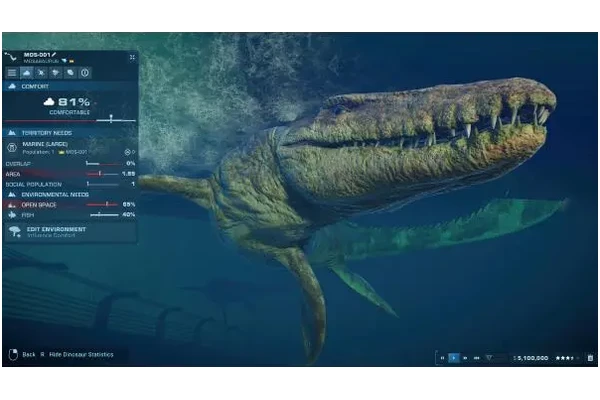Open the third tab icon in panel

click(x=41, y=73)
